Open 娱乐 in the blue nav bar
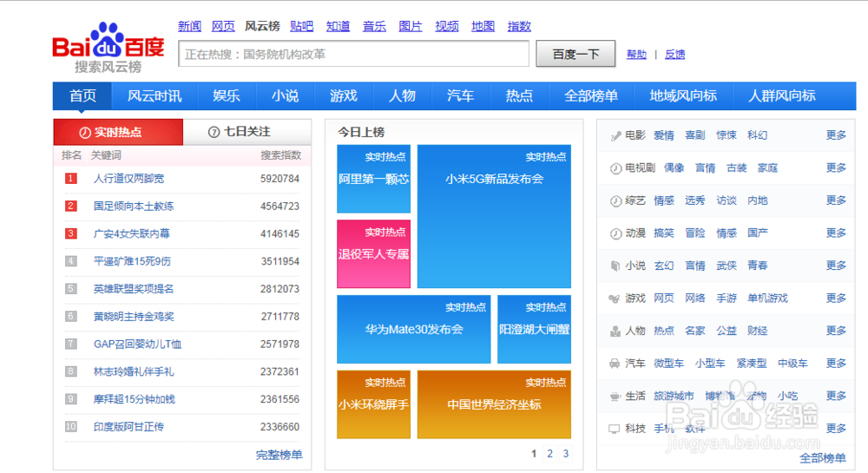The image size is (868, 473). [x=227, y=95]
